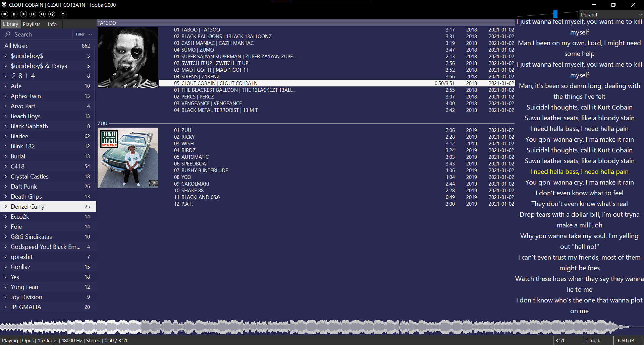
Task: Expand the Black Sabbath artist node
Action: pos(6,126)
